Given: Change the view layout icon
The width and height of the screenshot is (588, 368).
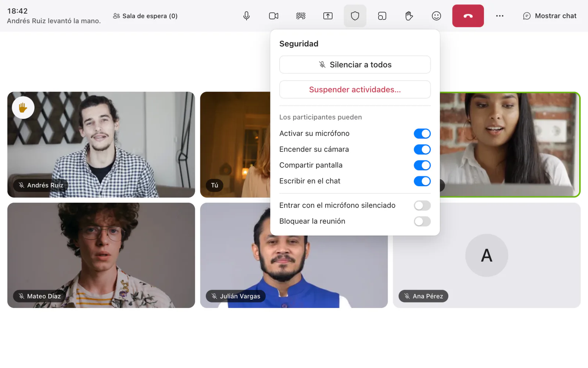Looking at the screenshot, I should (382, 16).
